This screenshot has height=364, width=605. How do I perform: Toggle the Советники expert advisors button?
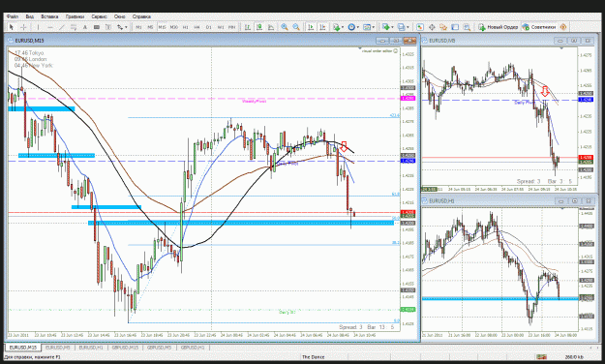(x=539, y=27)
